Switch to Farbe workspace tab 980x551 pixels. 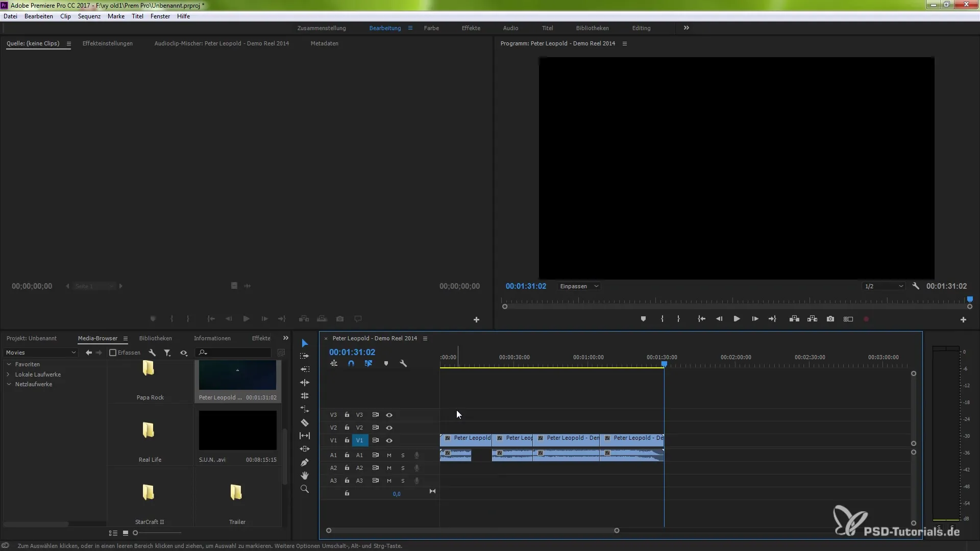tap(431, 28)
